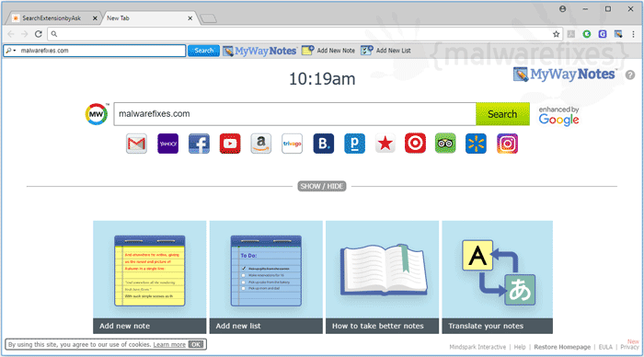644x357 pixels.
Task: Switch to the SearchExtensionbyAsk tab
Action: tap(52, 18)
